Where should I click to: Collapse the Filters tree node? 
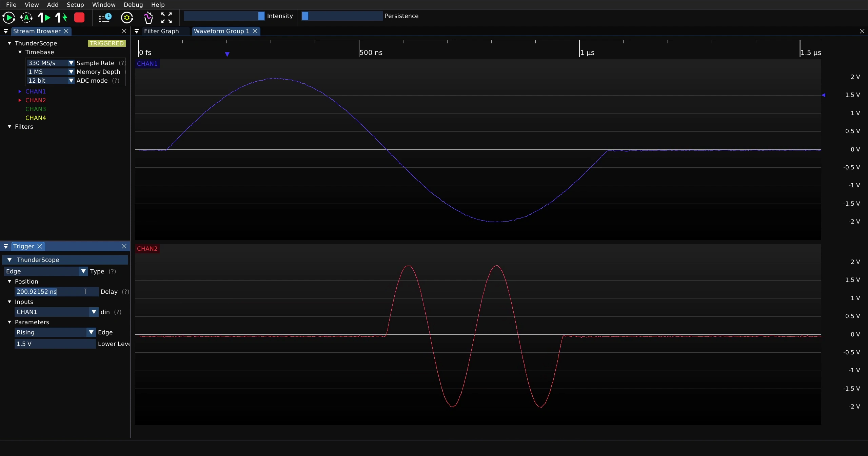coord(9,127)
